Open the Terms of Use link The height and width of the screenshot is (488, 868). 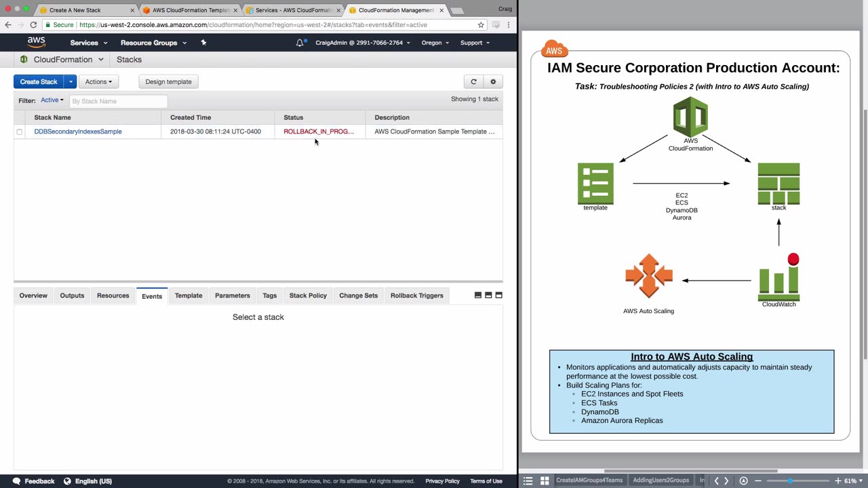point(486,481)
